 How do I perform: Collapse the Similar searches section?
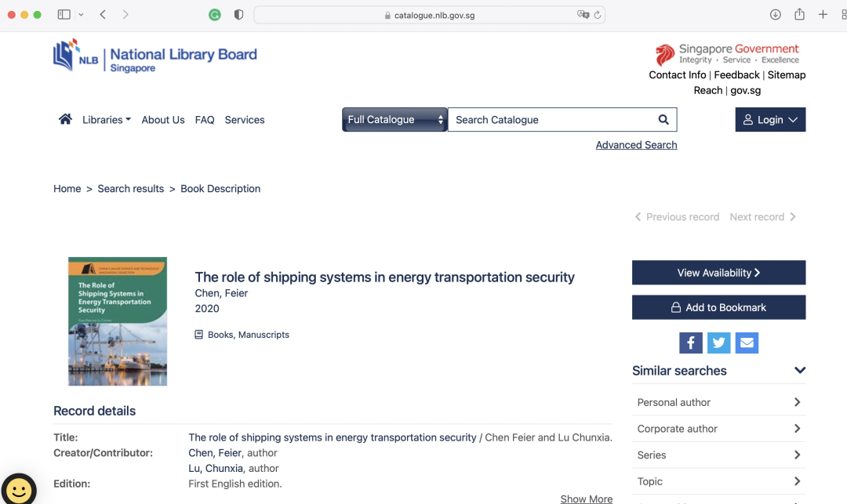800,370
